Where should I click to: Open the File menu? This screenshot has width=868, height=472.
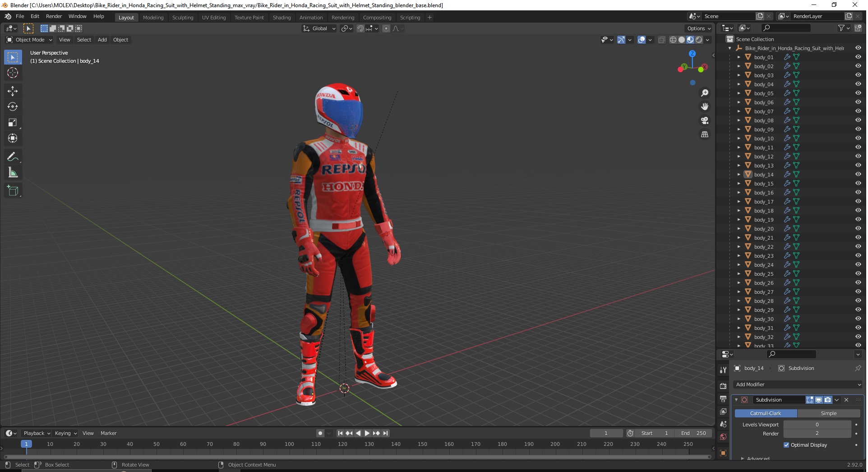coord(20,16)
